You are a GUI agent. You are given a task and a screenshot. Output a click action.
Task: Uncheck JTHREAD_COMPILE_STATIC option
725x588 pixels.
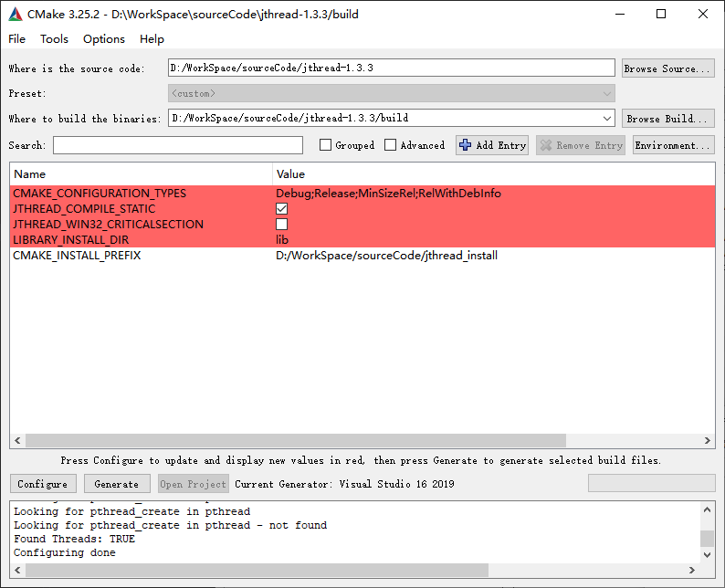[281, 209]
